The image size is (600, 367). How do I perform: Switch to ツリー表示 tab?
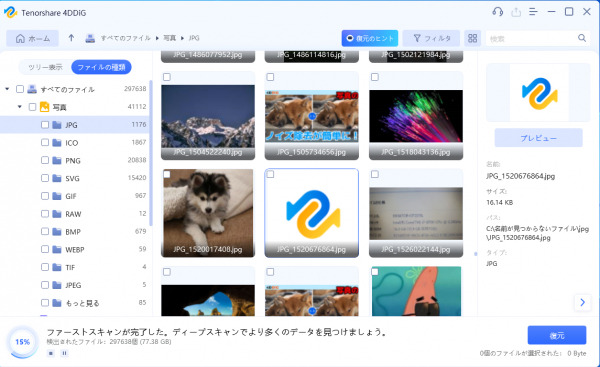tap(45, 67)
